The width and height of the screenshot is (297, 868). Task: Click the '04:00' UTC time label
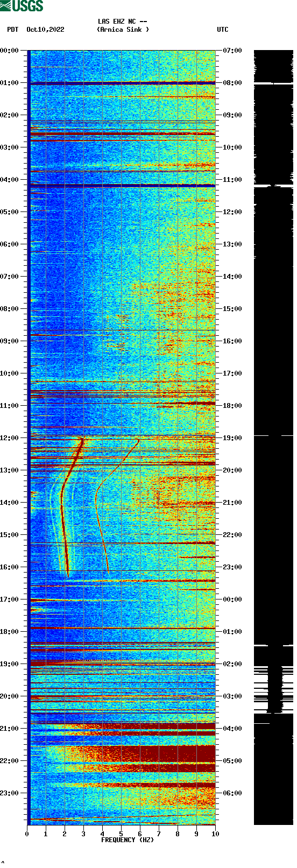(232, 729)
